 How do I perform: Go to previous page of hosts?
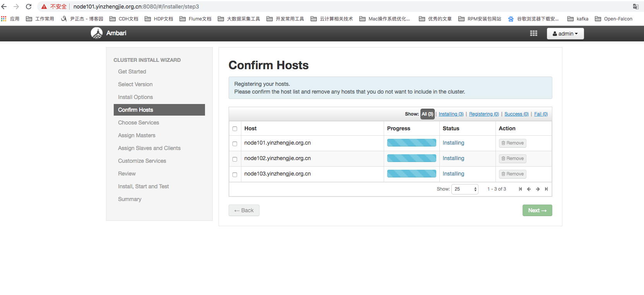(529, 189)
